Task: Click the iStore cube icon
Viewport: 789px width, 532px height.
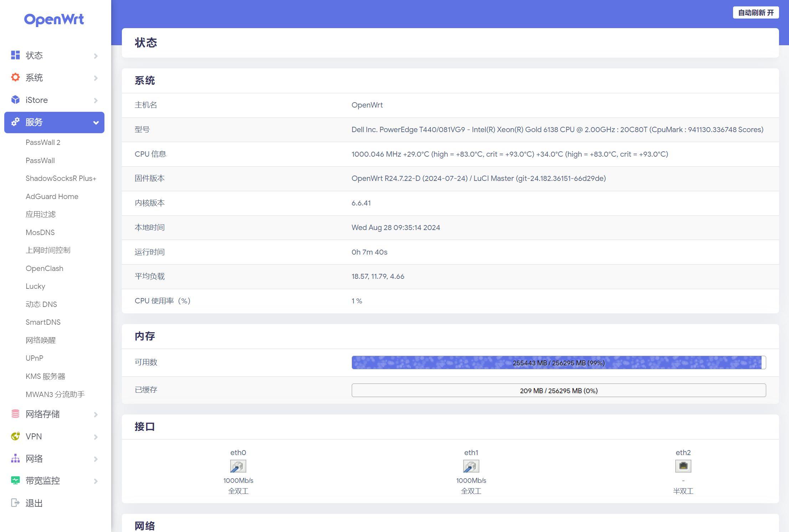Action: click(15, 100)
